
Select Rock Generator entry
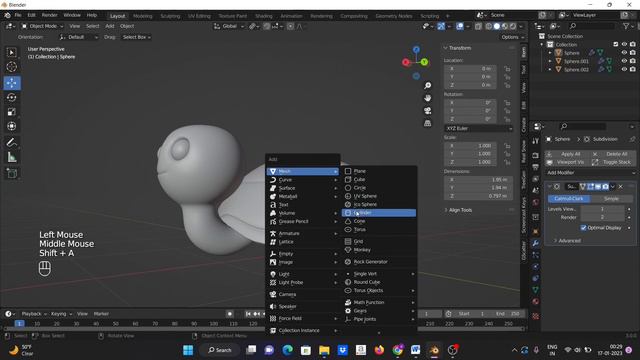click(x=379, y=262)
